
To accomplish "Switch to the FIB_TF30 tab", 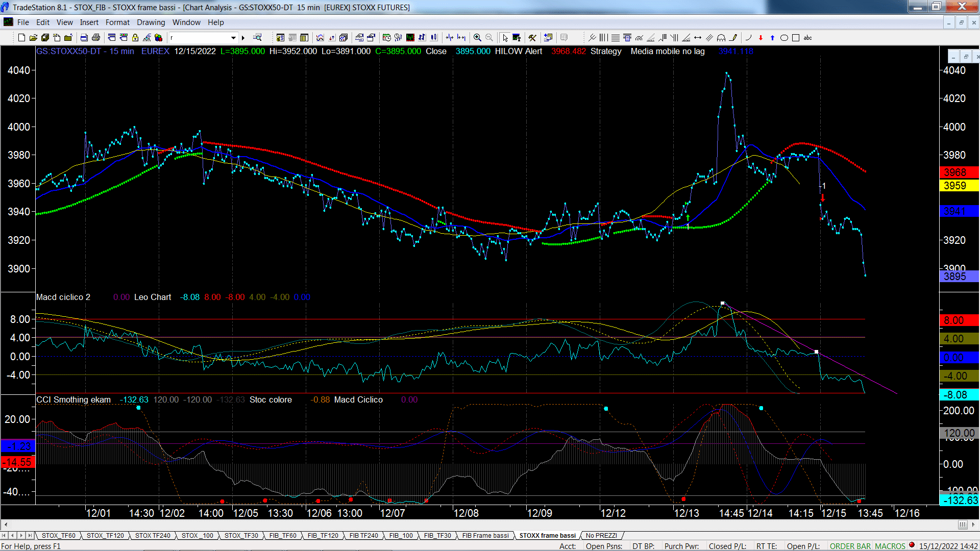I will pyautogui.click(x=437, y=535).
